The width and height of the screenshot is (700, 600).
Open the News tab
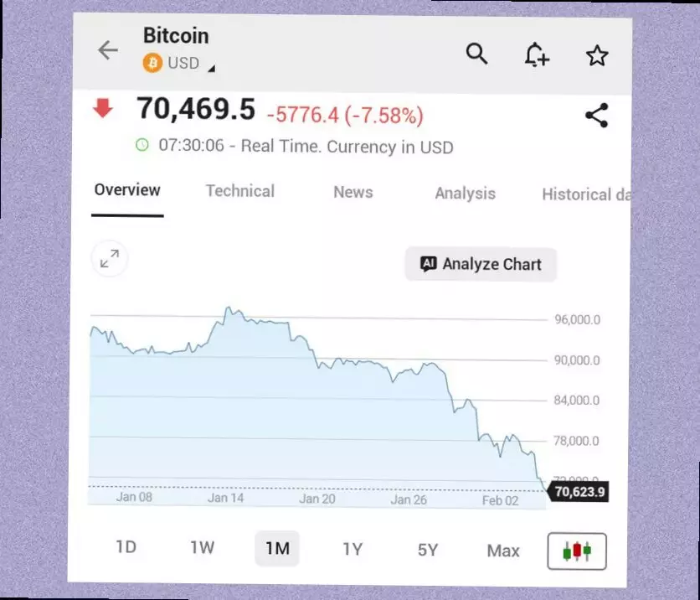tap(353, 192)
